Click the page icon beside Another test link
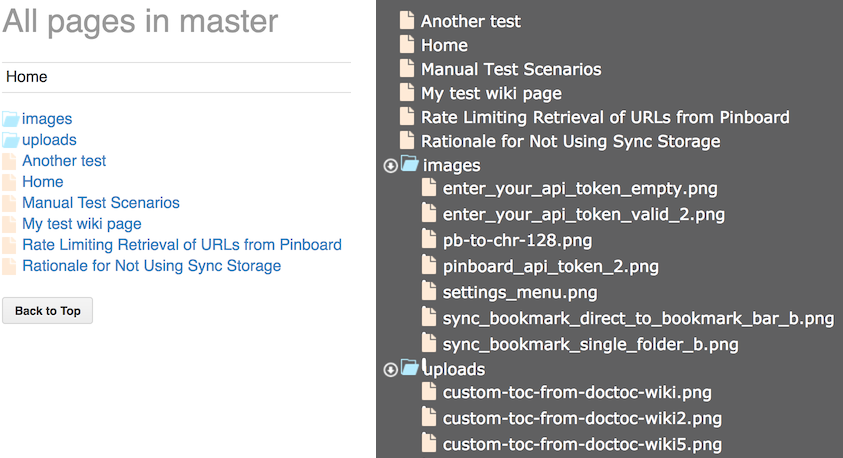Screen dimensions: 843x458 10,161
